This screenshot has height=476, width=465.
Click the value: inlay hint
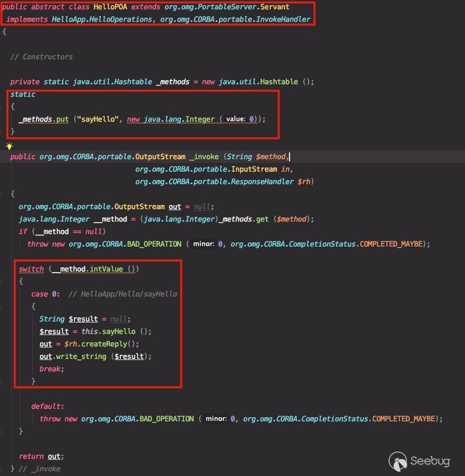(x=236, y=119)
